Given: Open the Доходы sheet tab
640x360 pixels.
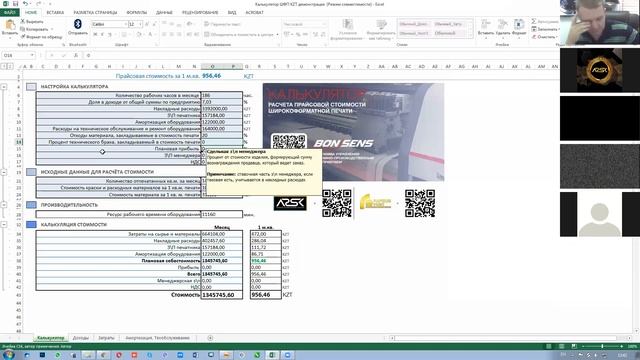Looking at the screenshot, I should tap(80, 338).
